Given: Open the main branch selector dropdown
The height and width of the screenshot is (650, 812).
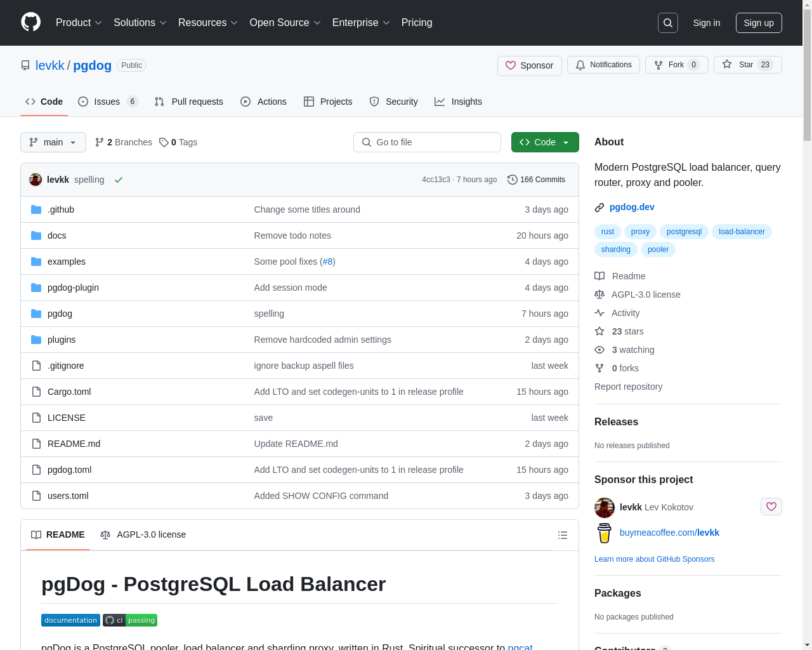Looking at the screenshot, I should coord(53,142).
